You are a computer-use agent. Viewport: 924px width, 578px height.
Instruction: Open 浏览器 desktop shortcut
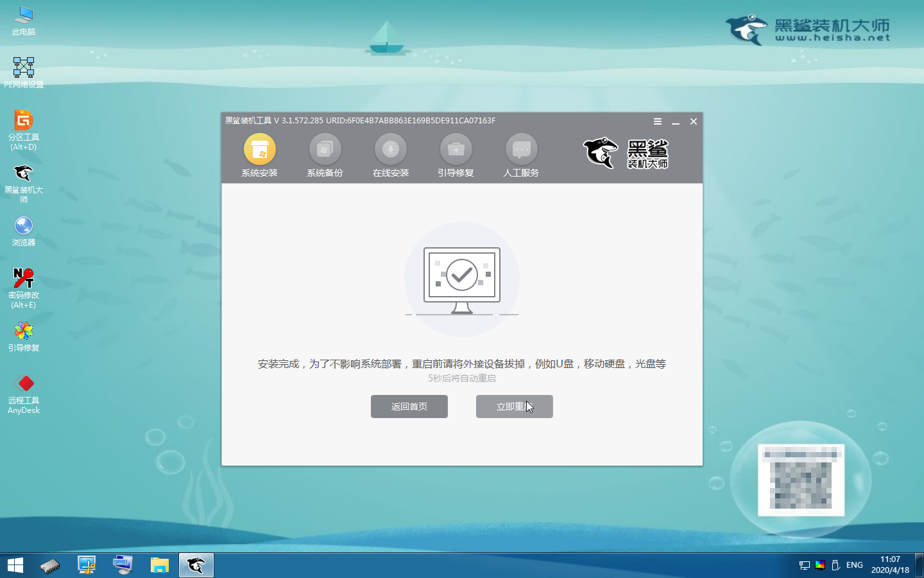tap(24, 231)
